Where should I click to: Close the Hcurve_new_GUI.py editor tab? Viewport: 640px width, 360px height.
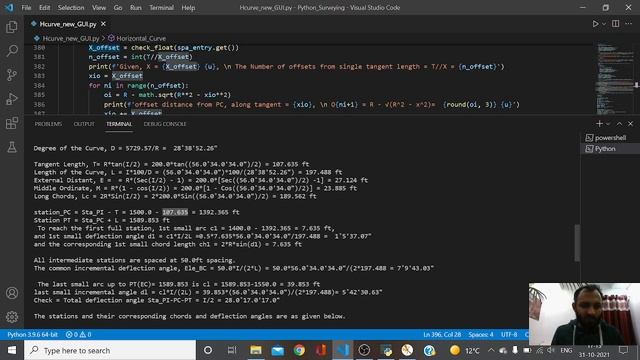[103, 24]
